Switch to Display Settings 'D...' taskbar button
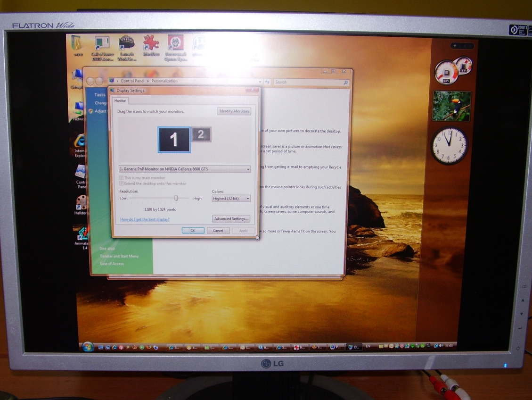Image resolution: width=532 pixels, height=400 pixels. click(x=354, y=347)
